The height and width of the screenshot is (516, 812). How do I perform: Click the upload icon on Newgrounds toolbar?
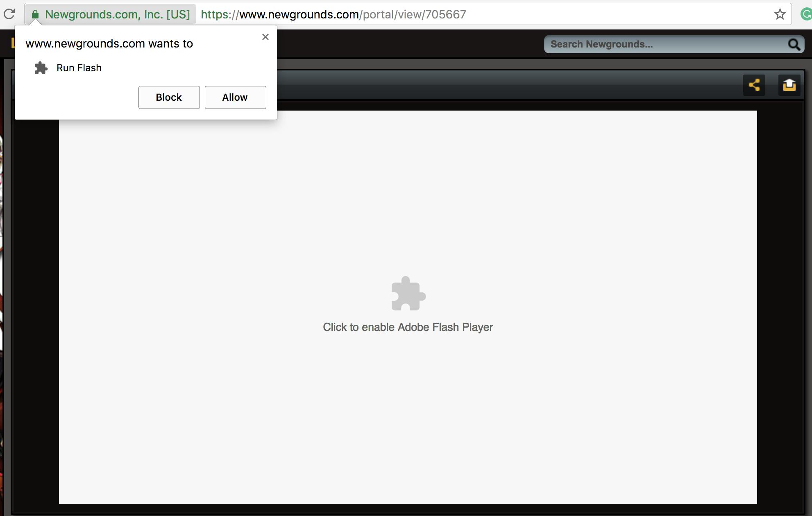pos(789,85)
